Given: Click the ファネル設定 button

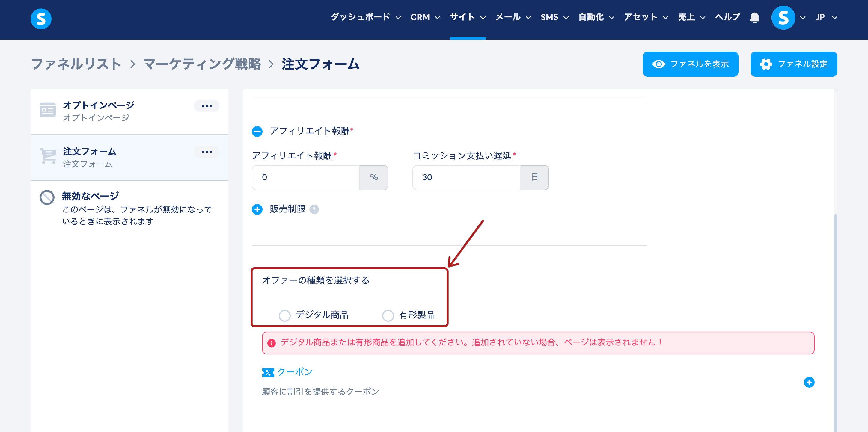Looking at the screenshot, I should pyautogui.click(x=794, y=64).
